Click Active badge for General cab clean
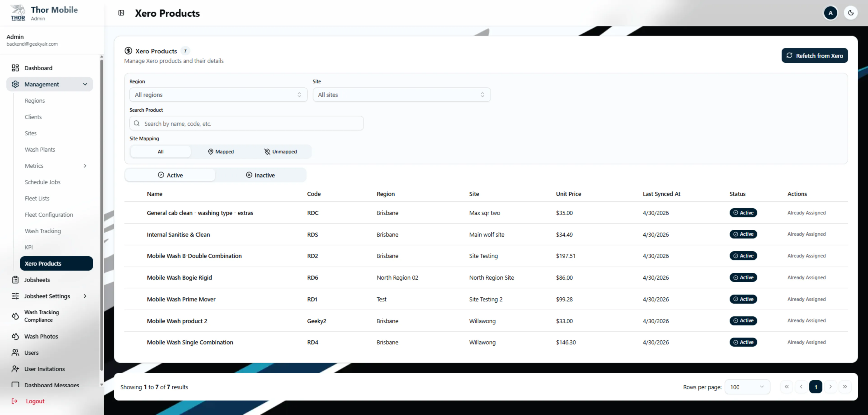 click(x=743, y=212)
